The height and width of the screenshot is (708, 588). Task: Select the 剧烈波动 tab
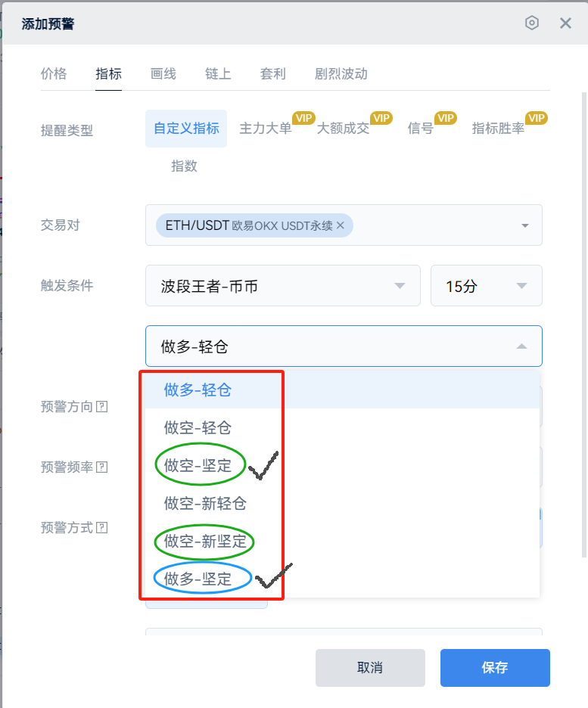(x=341, y=73)
